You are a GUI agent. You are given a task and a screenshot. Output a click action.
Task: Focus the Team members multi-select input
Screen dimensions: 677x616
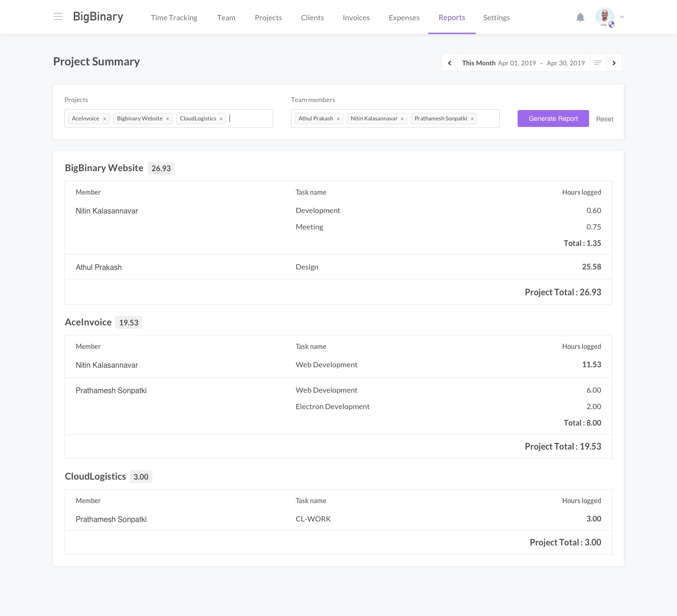[x=395, y=118]
